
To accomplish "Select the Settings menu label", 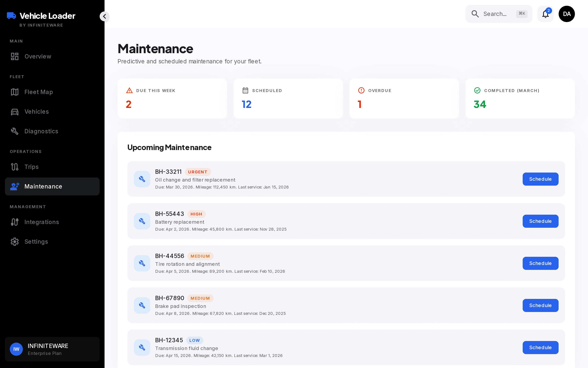I will coord(36,242).
